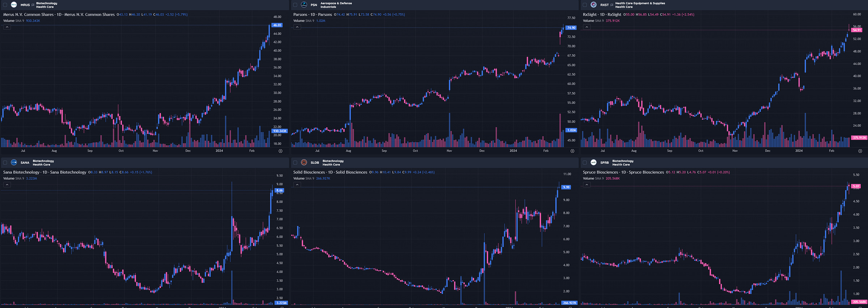The image size is (868, 308).
Task: Tick the checkbox next to PSN
Action: coord(295,5)
